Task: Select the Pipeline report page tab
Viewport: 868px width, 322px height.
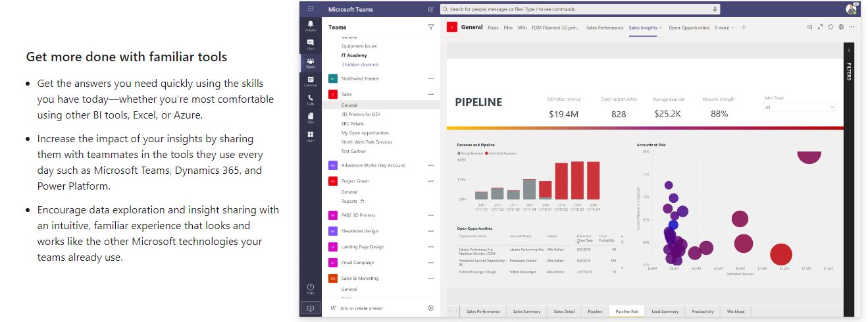Action: 595,311
